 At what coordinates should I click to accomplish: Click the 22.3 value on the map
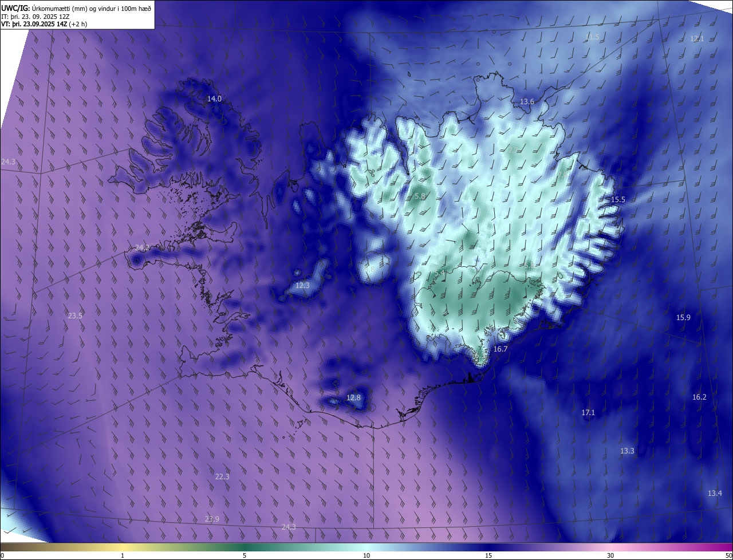pos(222,477)
